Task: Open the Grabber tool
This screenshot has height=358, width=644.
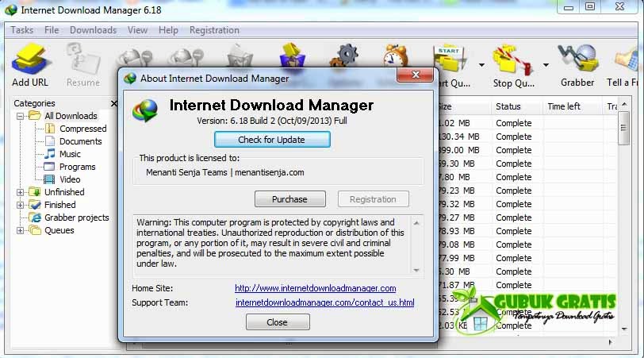Action: (x=577, y=65)
